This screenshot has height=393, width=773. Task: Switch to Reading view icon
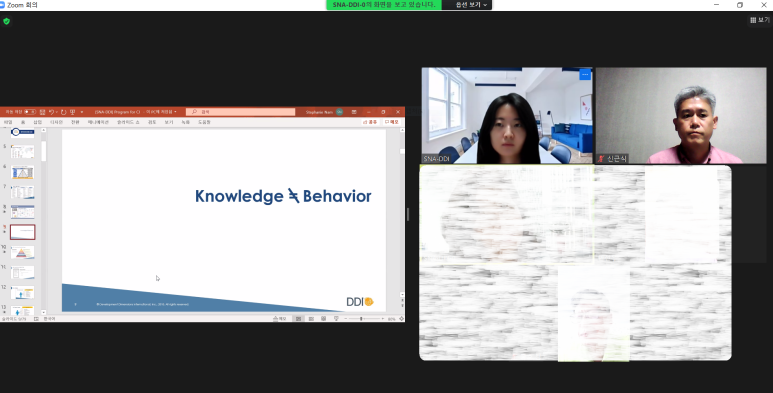pyautogui.click(x=323, y=319)
